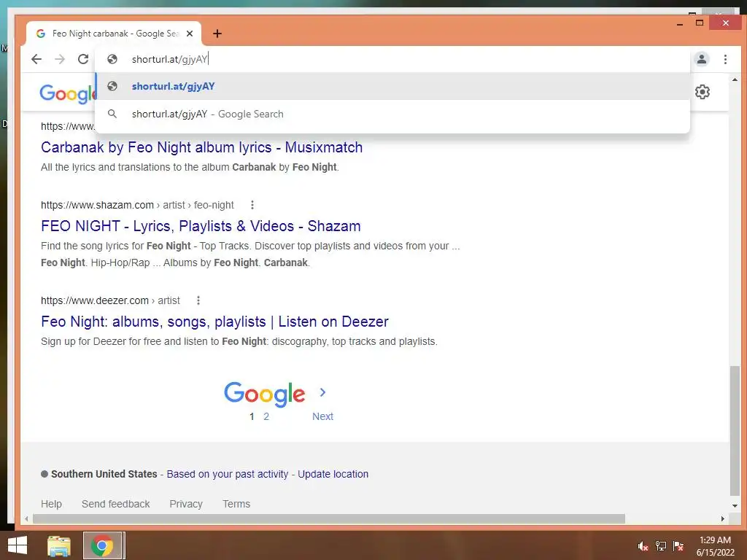This screenshot has width=747, height=560.
Task: Click current page number 1
Action: click(x=252, y=416)
